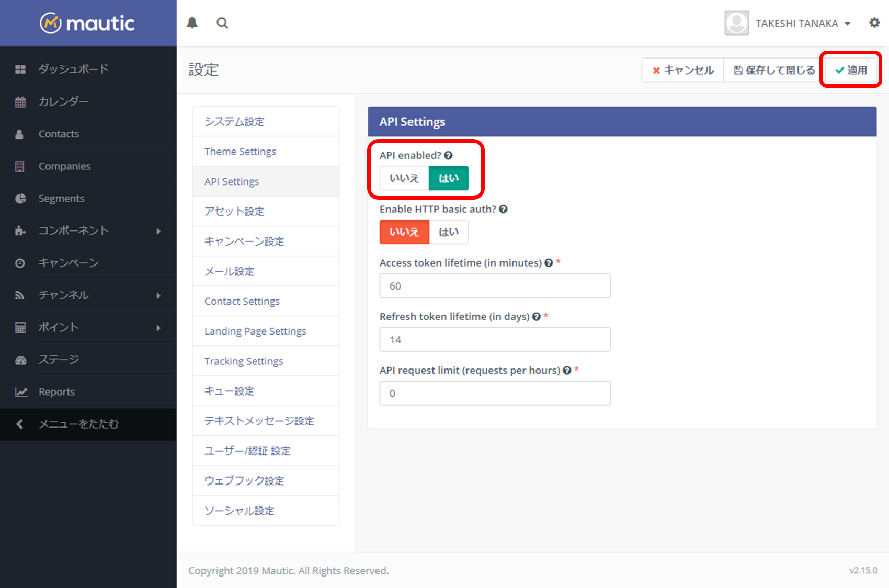Click the Access token lifetime input field
The image size is (889, 588).
pyautogui.click(x=495, y=286)
